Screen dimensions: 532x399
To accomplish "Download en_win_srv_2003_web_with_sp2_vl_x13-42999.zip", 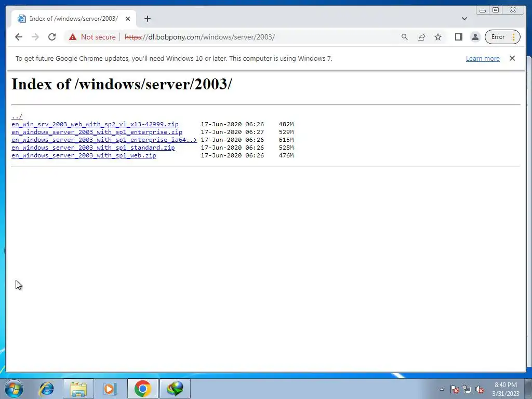I will pos(95,124).
